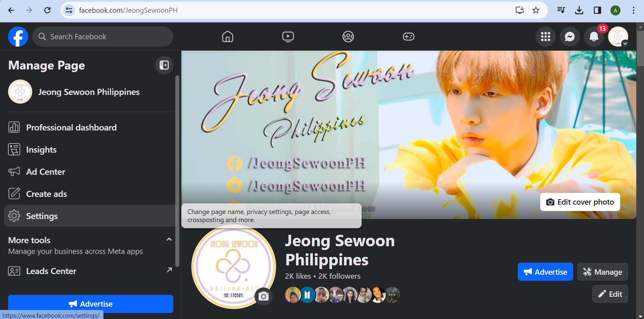Open Facebook Gaming tab
This screenshot has width=644, height=319.
[x=409, y=37]
